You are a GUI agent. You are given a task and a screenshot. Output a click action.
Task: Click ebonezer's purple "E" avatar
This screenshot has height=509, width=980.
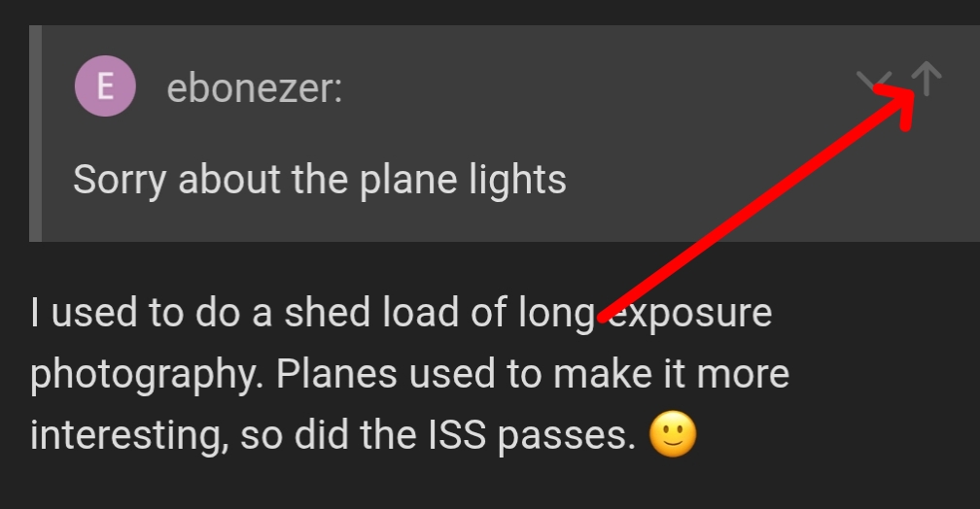[104, 88]
